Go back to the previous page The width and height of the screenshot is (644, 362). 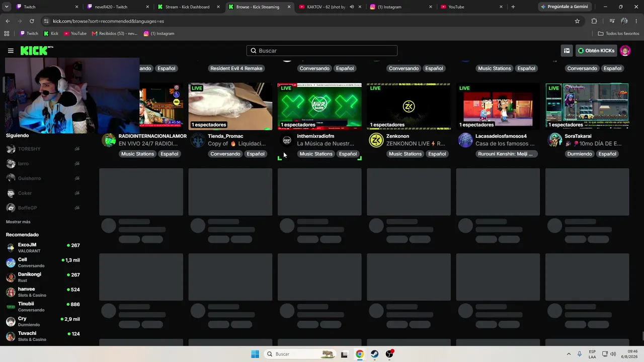click(8, 21)
